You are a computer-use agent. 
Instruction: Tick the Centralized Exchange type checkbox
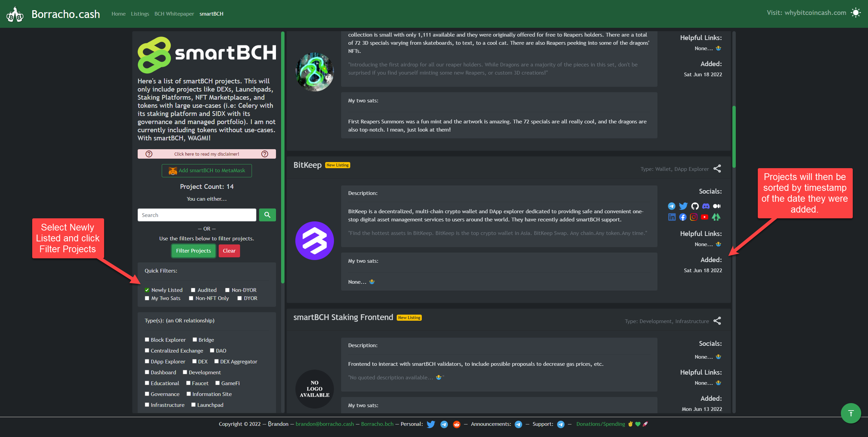(147, 351)
